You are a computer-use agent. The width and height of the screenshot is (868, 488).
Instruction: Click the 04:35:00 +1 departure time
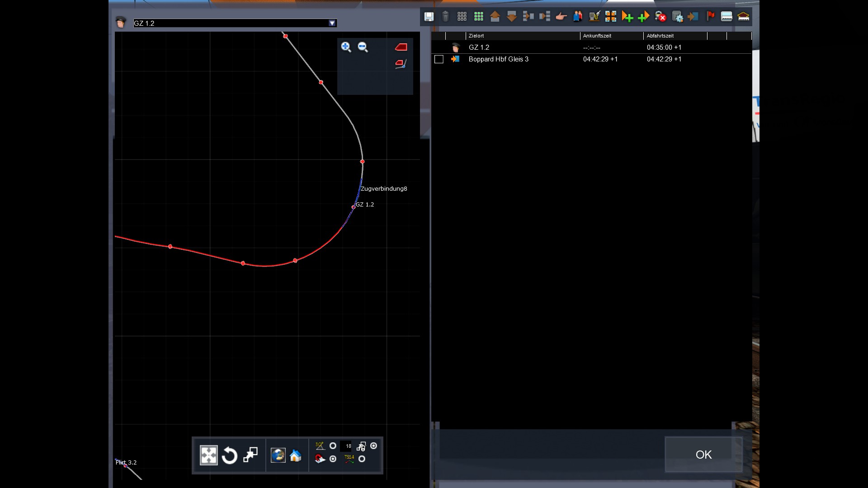click(664, 47)
